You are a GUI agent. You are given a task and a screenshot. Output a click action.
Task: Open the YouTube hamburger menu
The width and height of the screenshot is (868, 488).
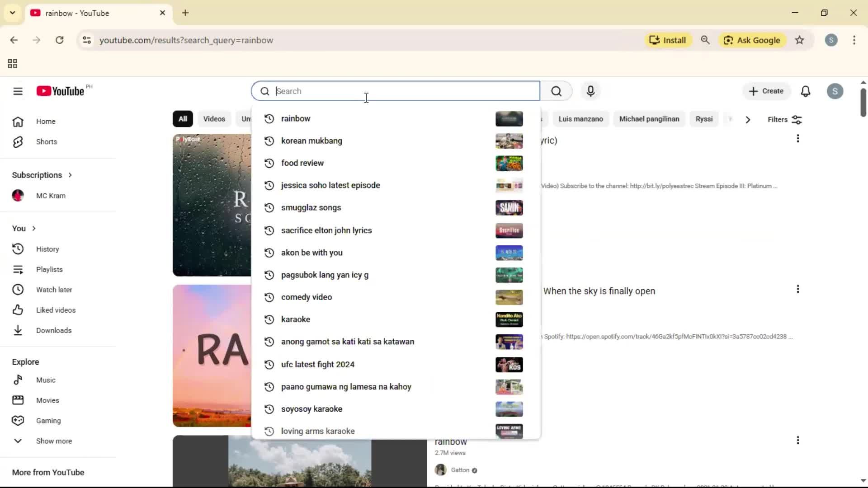(x=18, y=91)
